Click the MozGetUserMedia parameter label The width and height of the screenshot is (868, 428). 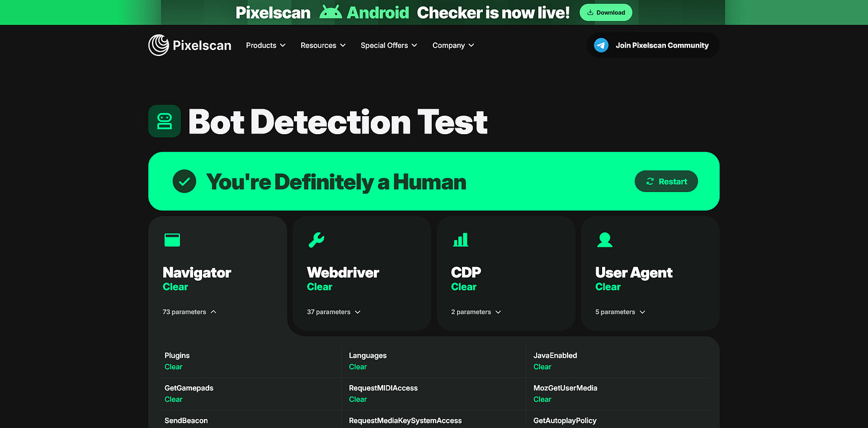565,388
